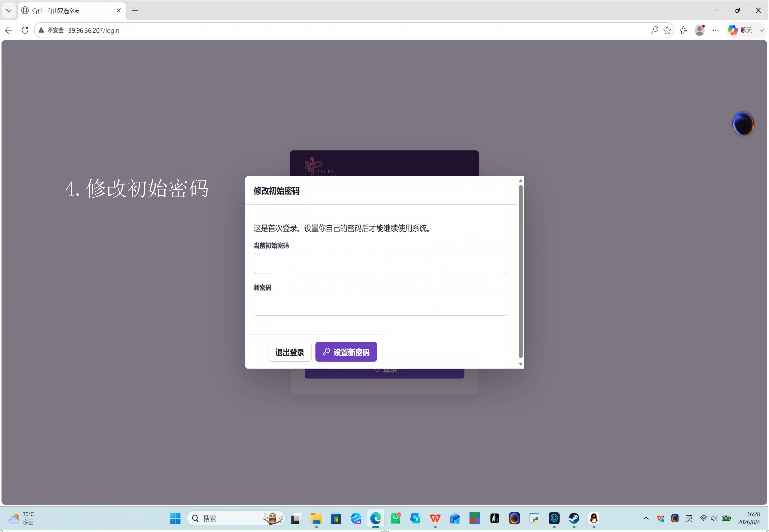Open Microsoft Store from the taskbar
The height and width of the screenshot is (532, 769).
click(x=336, y=518)
